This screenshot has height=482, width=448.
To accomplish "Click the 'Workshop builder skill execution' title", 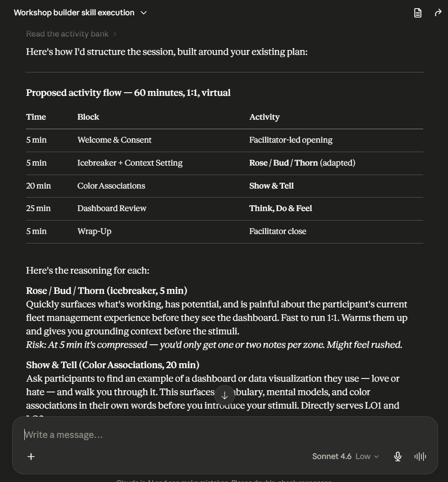I will click(x=74, y=13).
